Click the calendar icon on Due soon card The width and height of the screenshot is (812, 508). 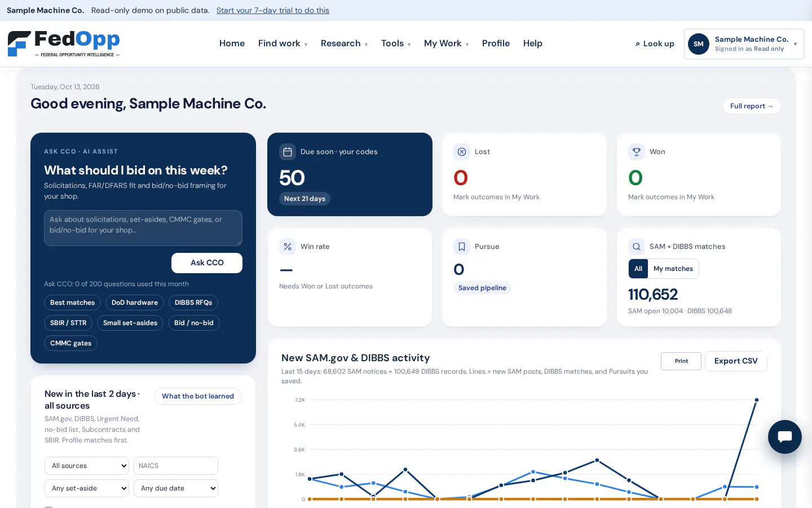pyautogui.click(x=288, y=152)
